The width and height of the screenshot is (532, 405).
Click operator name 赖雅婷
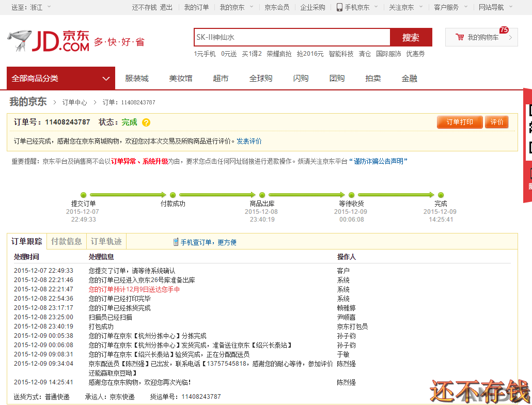click(346, 308)
